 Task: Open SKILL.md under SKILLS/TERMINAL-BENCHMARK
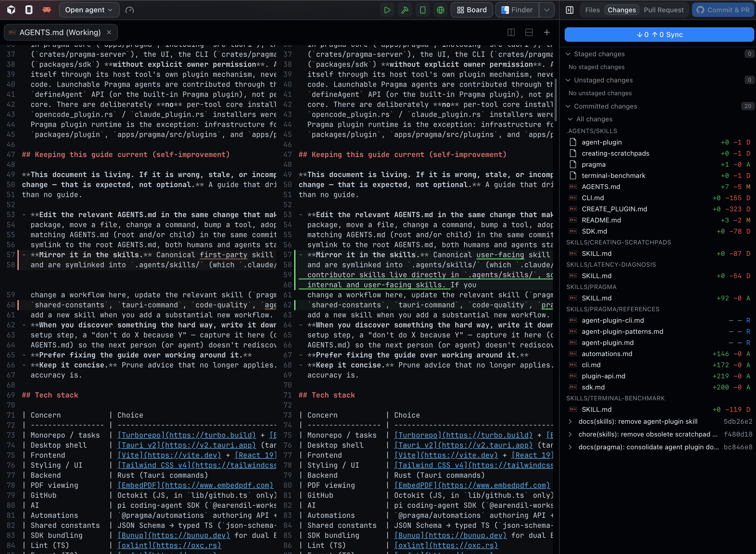[659, 410]
